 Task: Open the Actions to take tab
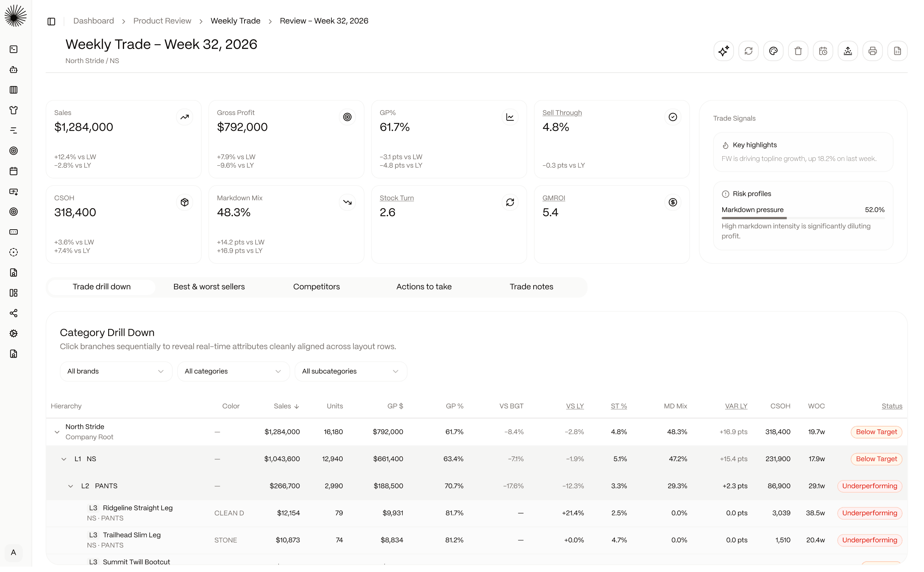(424, 287)
